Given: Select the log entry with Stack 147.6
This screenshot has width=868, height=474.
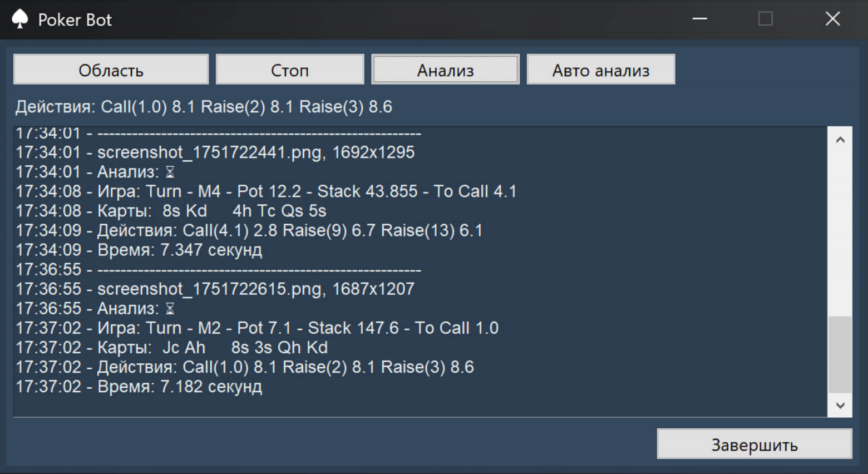Looking at the screenshot, I should pos(257,328).
